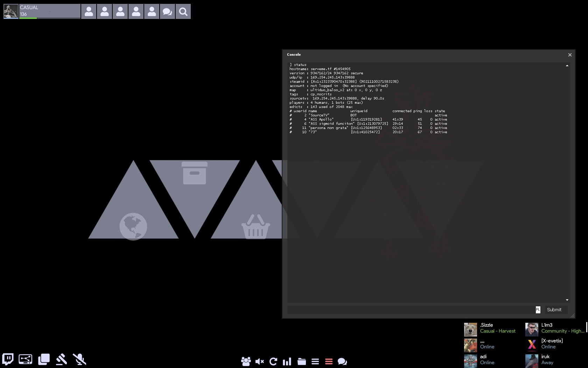This screenshot has height=368, width=588.
Task: Open the bar chart stats icon
Action: coord(287,361)
